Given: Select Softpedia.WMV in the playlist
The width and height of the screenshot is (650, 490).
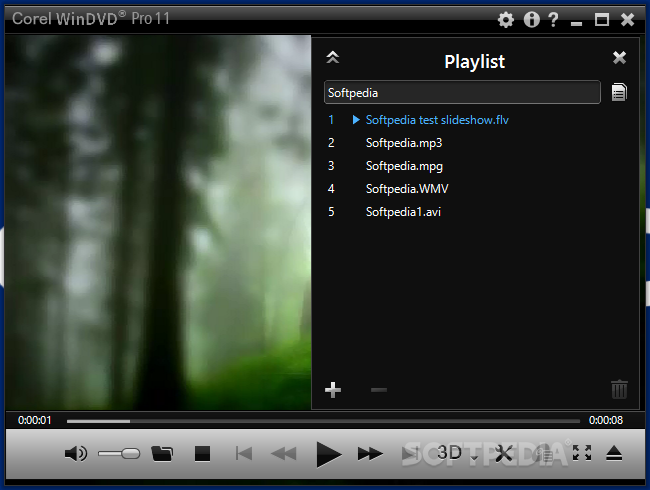Looking at the screenshot, I should 407,189.
